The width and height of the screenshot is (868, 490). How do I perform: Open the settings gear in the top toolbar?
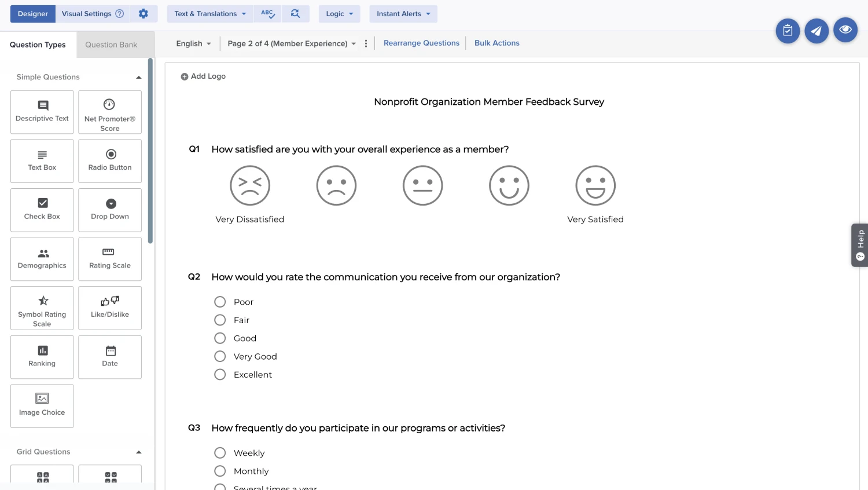click(144, 14)
